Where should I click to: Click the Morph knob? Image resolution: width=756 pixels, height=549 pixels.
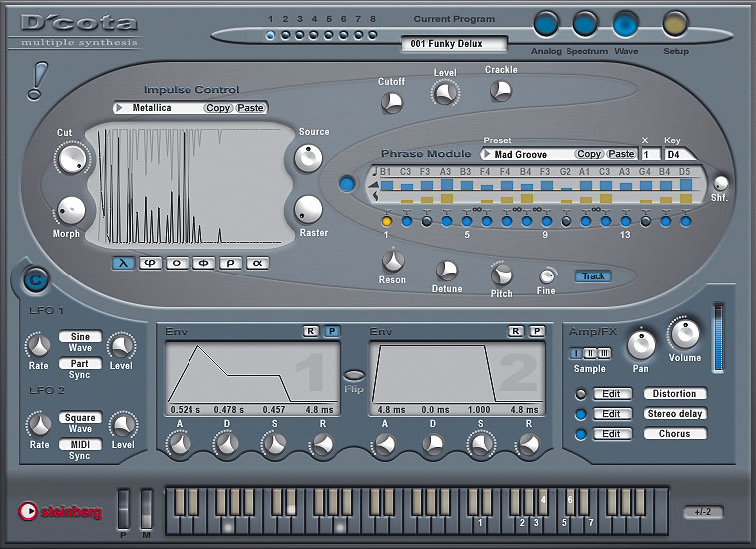72,211
